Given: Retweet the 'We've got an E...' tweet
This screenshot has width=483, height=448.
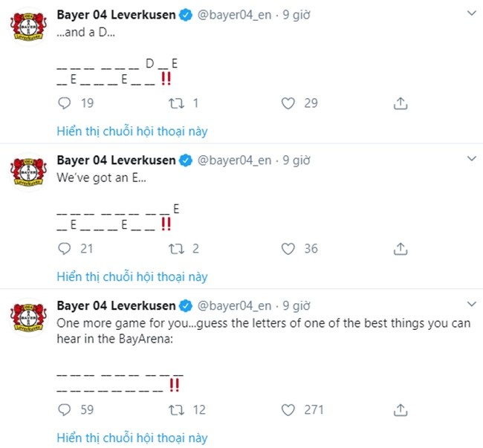Looking at the screenshot, I should (x=178, y=249).
